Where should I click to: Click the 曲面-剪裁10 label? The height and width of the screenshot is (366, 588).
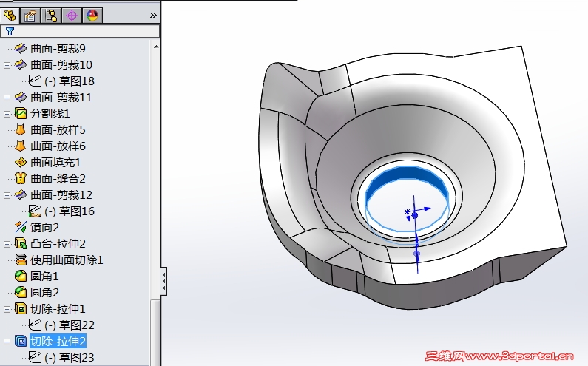click(61, 64)
